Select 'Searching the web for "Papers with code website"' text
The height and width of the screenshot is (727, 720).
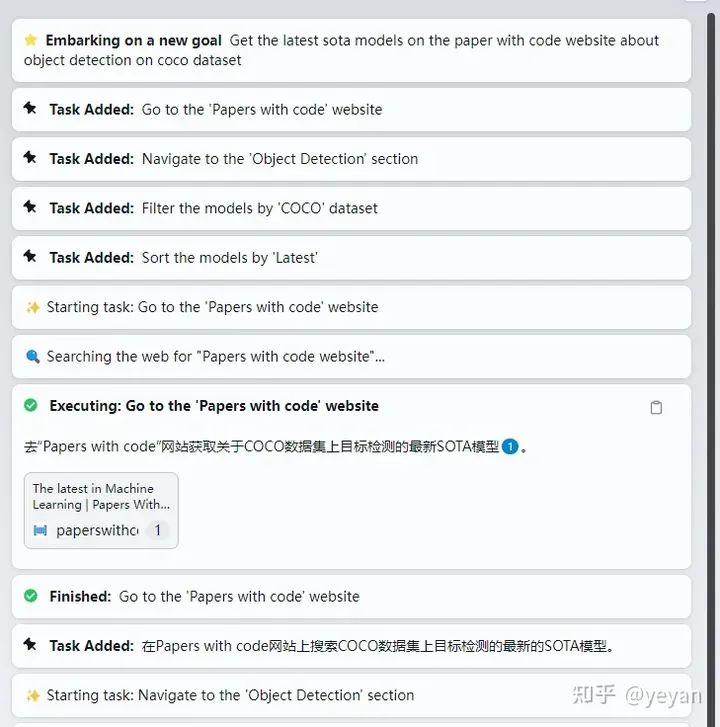pos(216,357)
